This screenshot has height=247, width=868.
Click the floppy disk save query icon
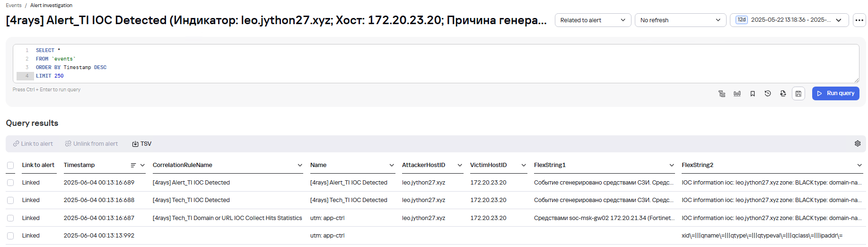point(798,94)
